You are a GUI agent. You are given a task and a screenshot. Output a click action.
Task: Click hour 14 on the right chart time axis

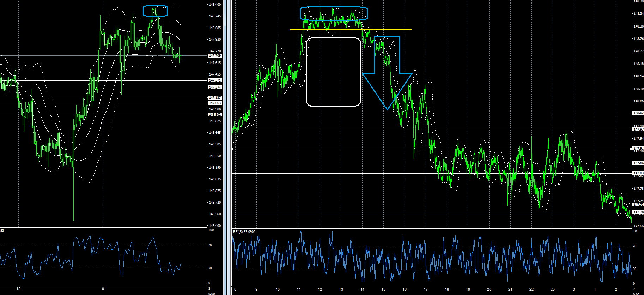[x=362, y=289]
